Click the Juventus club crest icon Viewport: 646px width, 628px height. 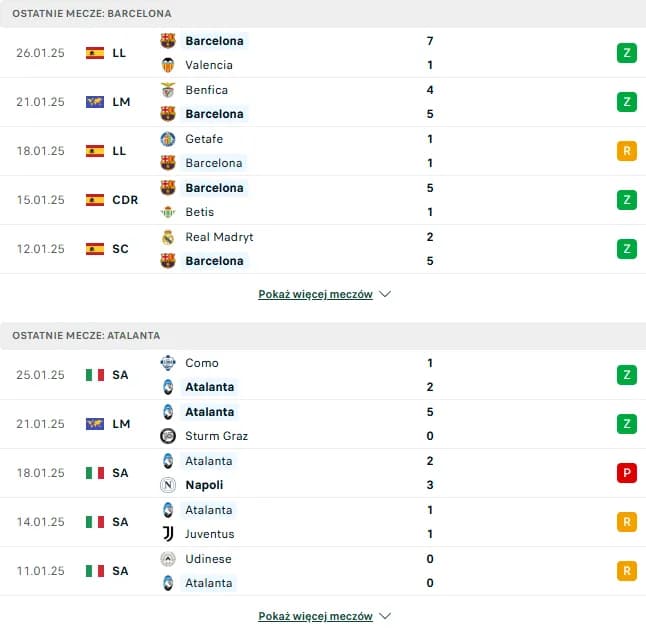[x=168, y=534]
